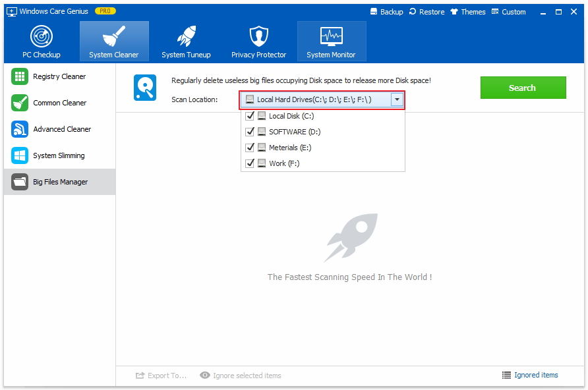588x390 pixels.
Task: Click the Scan Location: label
Action: point(194,99)
